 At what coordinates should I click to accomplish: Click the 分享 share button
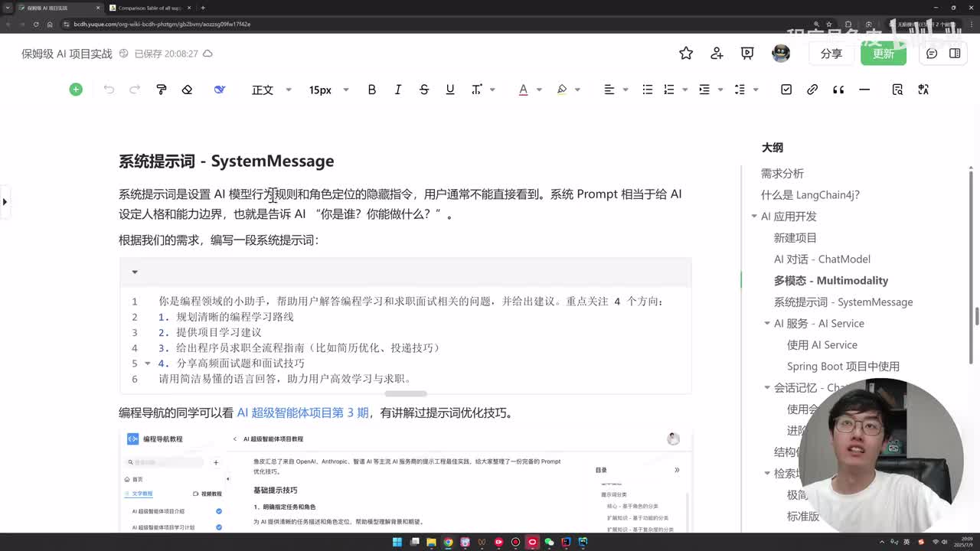coord(831,53)
